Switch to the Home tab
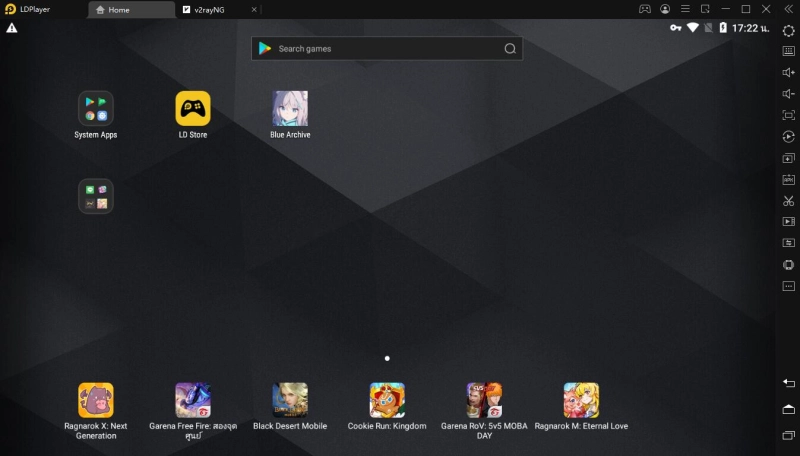This screenshot has height=456, width=800. (131, 10)
